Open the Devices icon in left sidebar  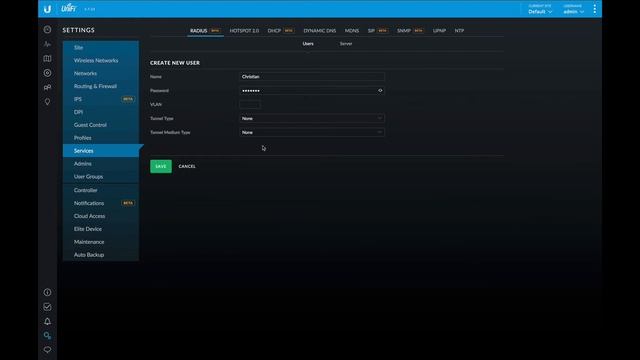click(x=47, y=73)
